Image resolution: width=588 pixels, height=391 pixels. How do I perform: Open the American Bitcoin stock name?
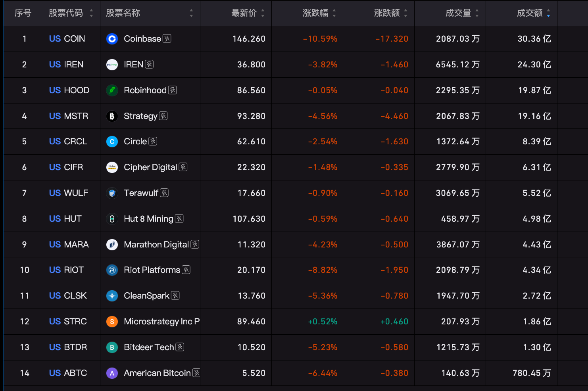[x=157, y=373]
